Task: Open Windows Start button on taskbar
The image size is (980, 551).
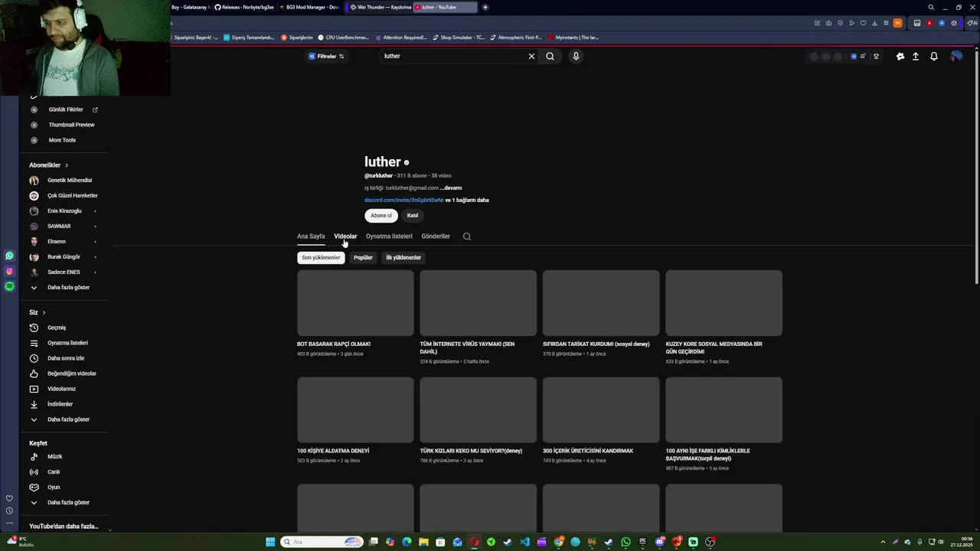Action: point(270,542)
